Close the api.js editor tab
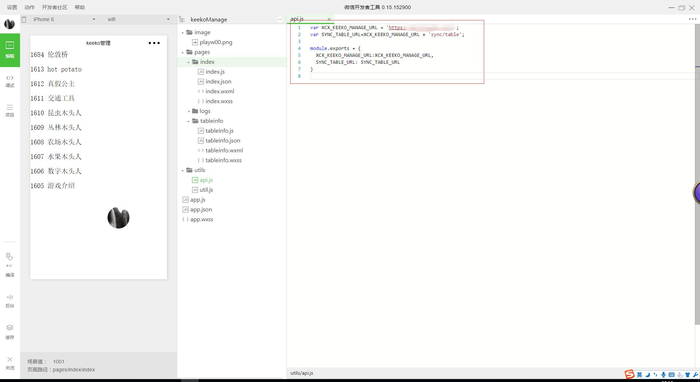 point(329,19)
